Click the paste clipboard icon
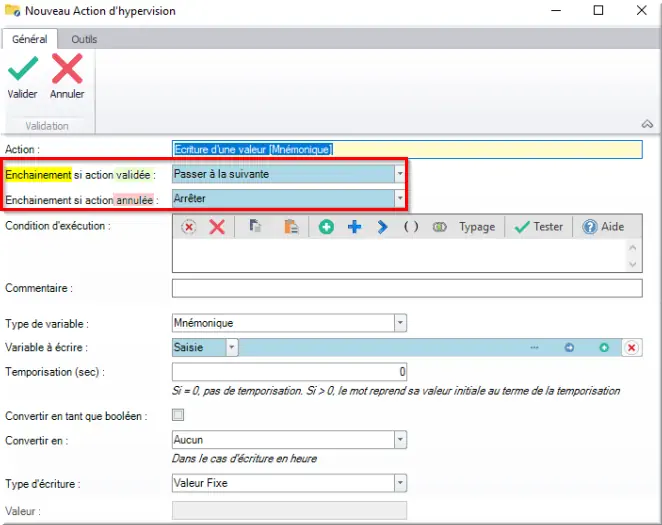662x525 pixels. point(291,227)
